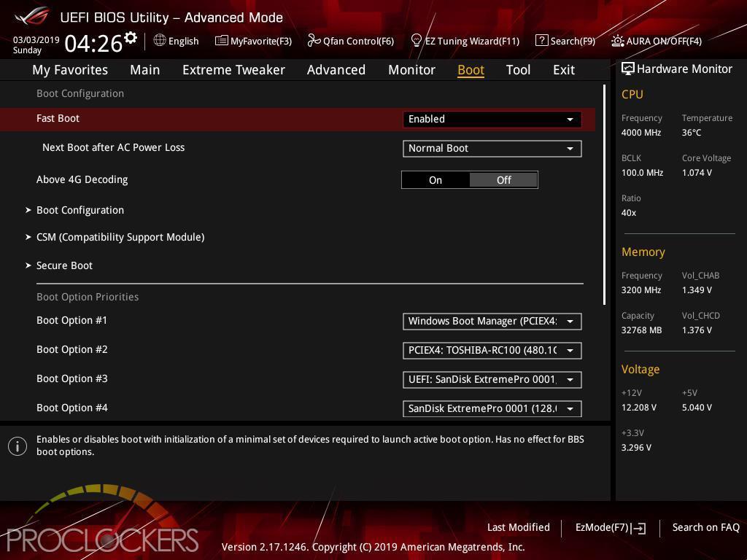Click the settings gear next to the clock
This screenshot has height=560, width=747.
130,38
